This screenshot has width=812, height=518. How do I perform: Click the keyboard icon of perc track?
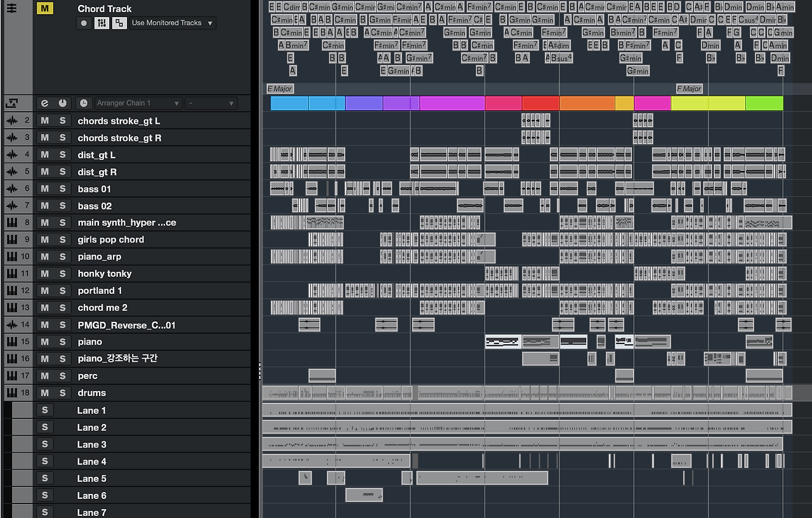(x=11, y=376)
